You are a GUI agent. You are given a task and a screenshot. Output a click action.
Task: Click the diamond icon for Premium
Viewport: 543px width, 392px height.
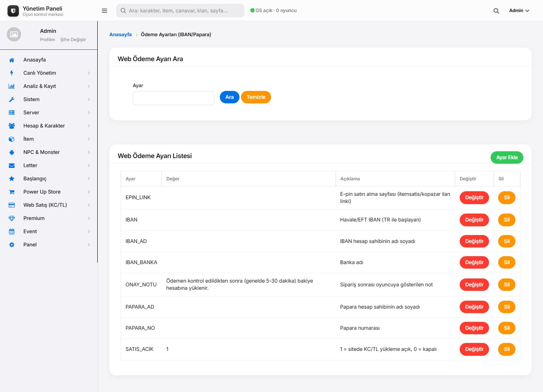click(x=12, y=218)
